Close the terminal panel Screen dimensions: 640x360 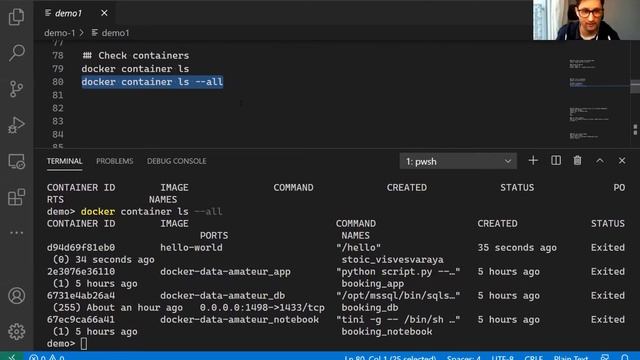point(622,161)
